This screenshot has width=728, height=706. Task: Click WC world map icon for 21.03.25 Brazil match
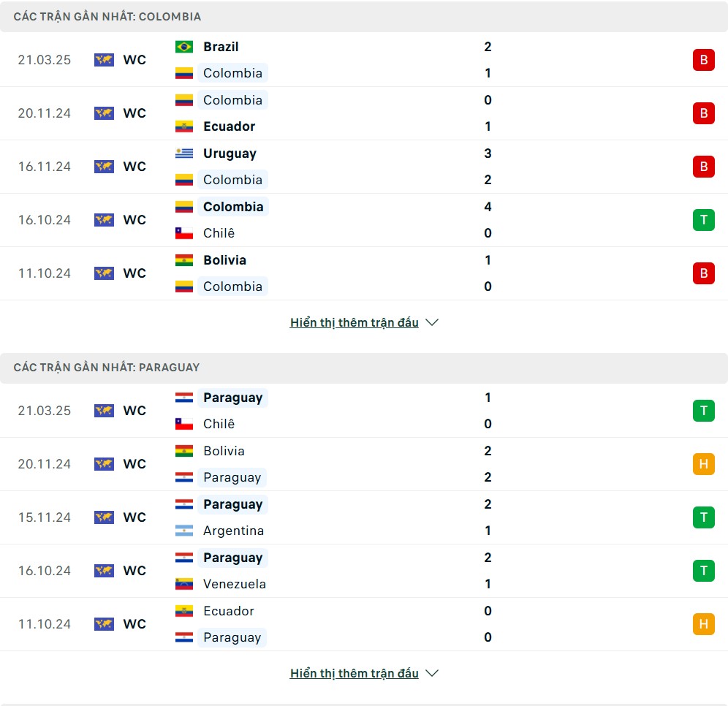tap(104, 60)
